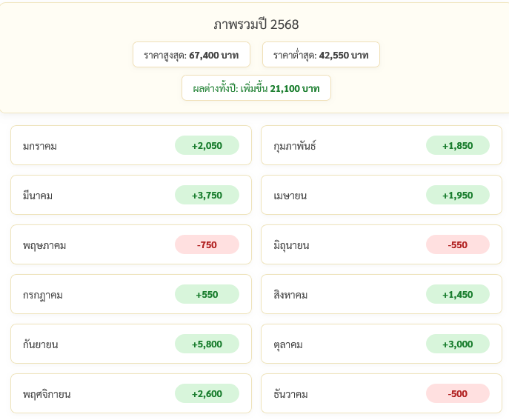Click the -500 red badge for ธันวาคม
This screenshot has height=420, width=509.
click(457, 394)
